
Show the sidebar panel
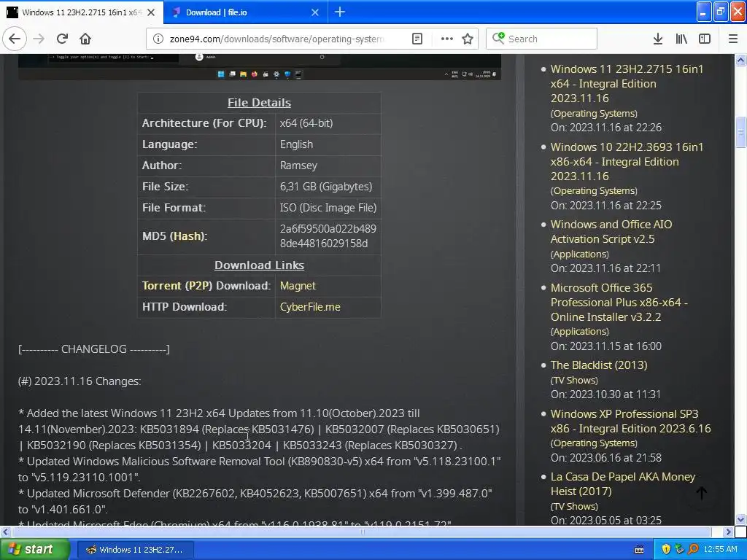click(x=705, y=39)
